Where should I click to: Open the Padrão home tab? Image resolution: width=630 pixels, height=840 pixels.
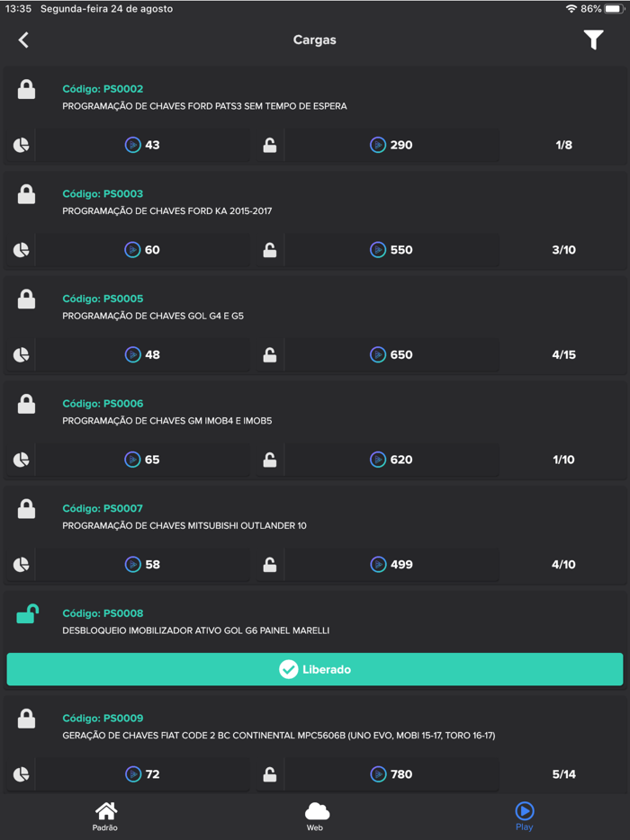[105, 815]
